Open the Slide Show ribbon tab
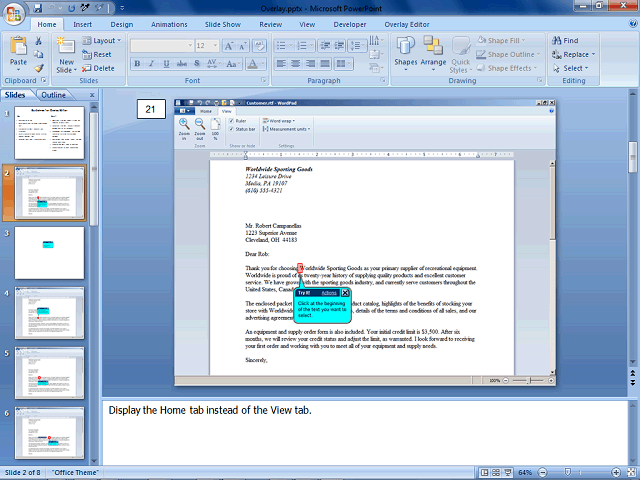 (223, 24)
